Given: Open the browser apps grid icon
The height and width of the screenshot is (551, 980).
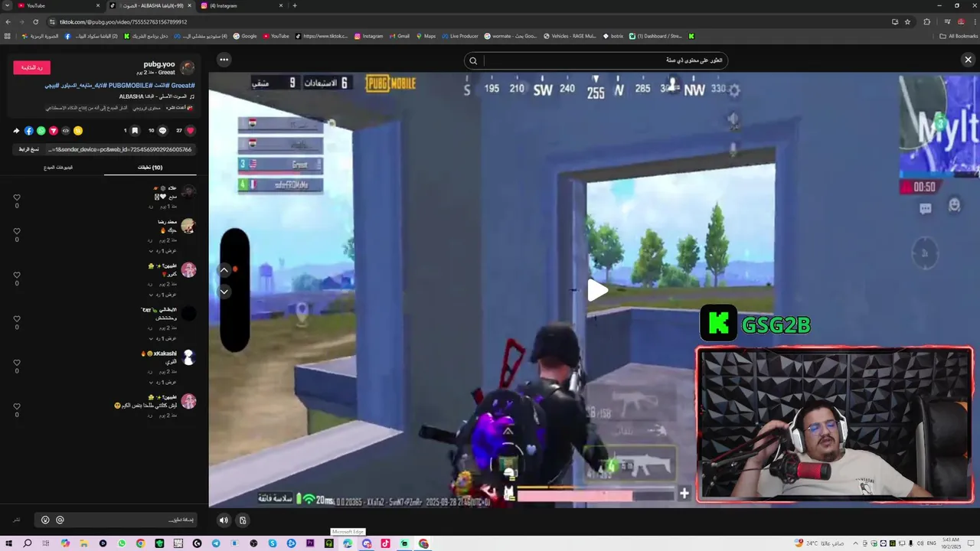Looking at the screenshot, I should (x=8, y=36).
